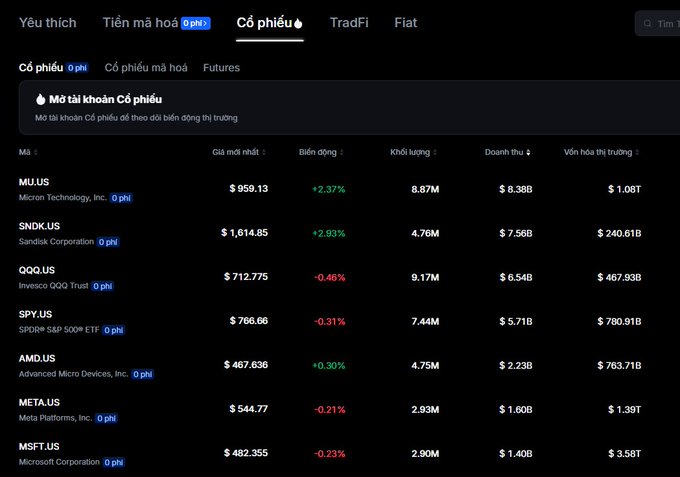Switch to Tiền mã hoá tab
Screen dimensions: 680x477
coord(140,23)
